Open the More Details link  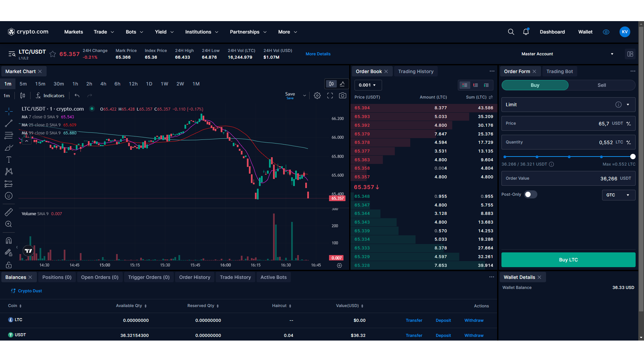click(318, 54)
